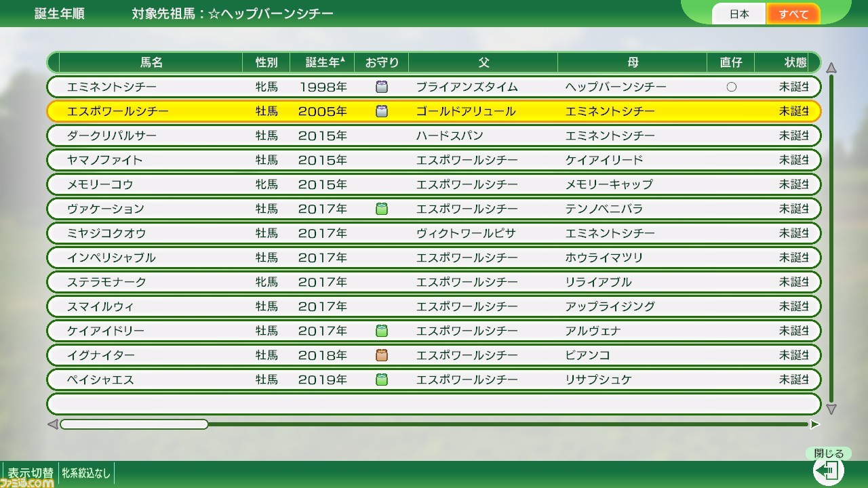Select the インペリシャブル horse name
Viewport: 868px width, 488px height.
pos(111,258)
